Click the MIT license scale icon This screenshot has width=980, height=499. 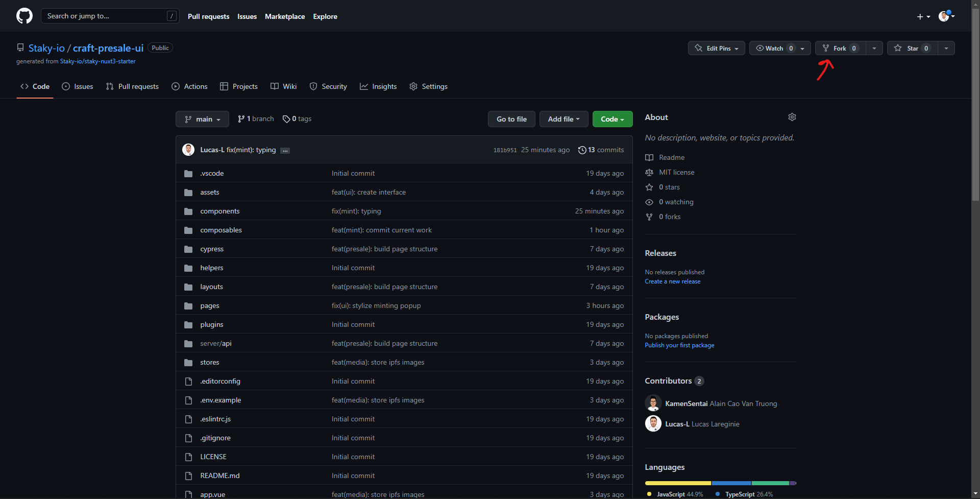(x=649, y=172)
